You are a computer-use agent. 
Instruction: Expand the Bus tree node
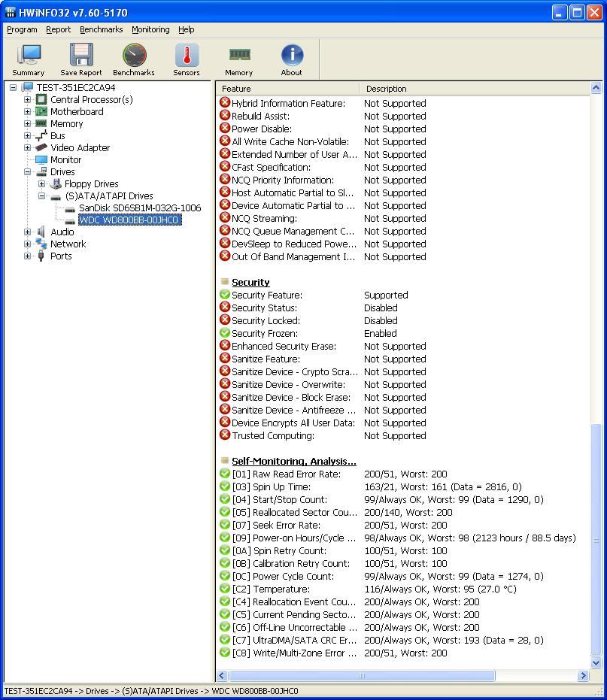point(27,135)
